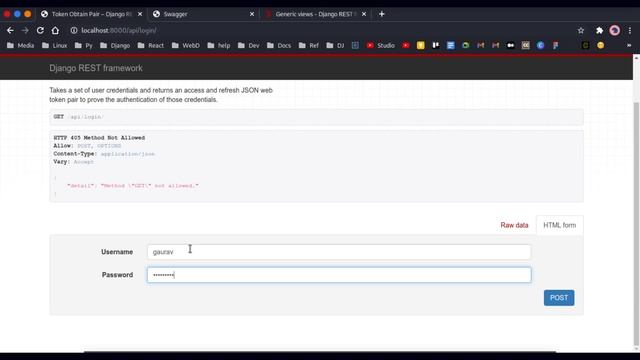Image resolution: width=640 pixels, height=360 pixels.
Task: Open the green circular bookmark icon
Action: click(465, 45)
